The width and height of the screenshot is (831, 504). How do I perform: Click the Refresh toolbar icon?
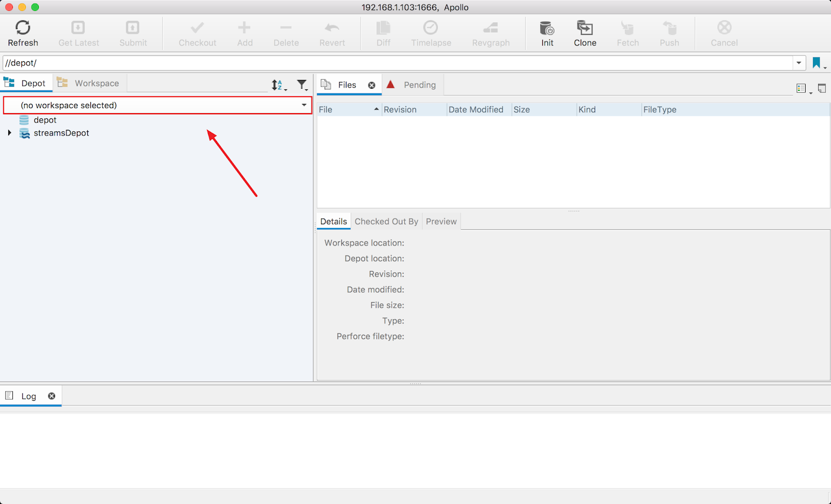[x=23, y=27]
